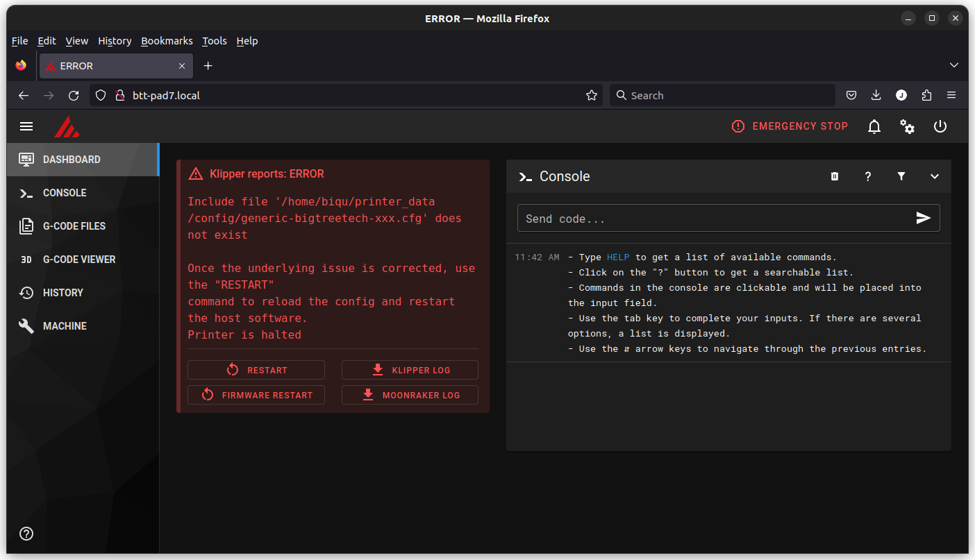The height and width of the screenshot is (560, 975).
Task: Click the address bar URL btt-pad7.local
Action: pos(166,96)
